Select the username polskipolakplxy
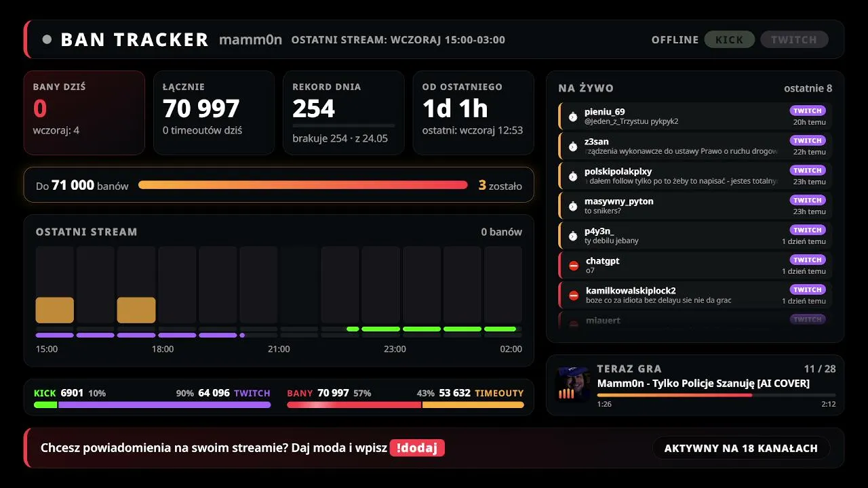The image size is (868, 488). pos(618,171)
